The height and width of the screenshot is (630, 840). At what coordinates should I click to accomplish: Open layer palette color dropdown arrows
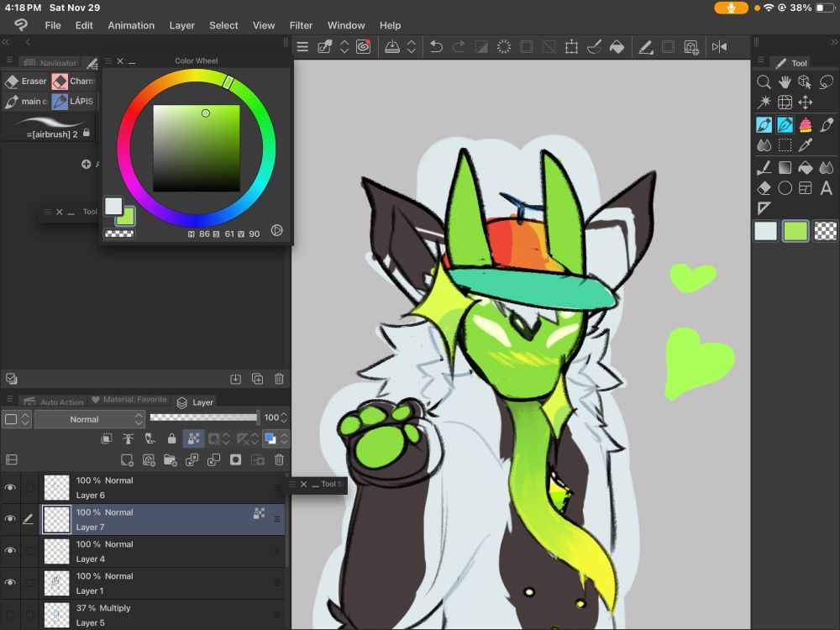click(26, 419)
